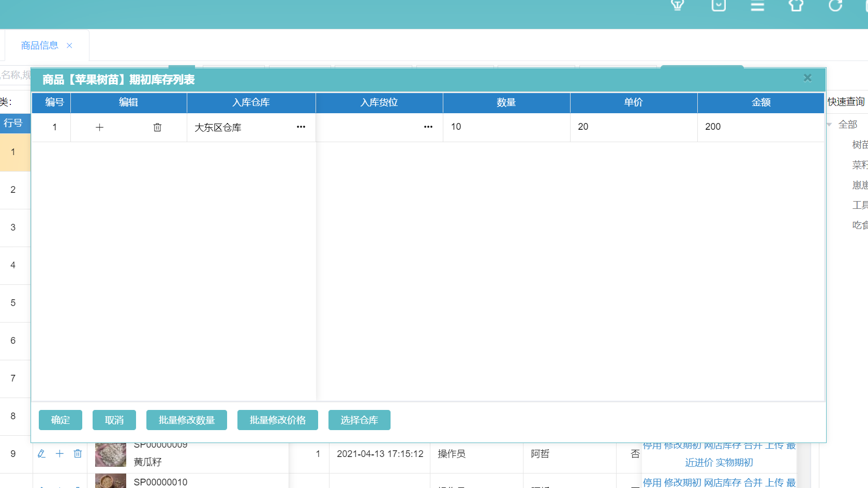Click 网店库存 link in the SP00000010 row

coord(723,483)
